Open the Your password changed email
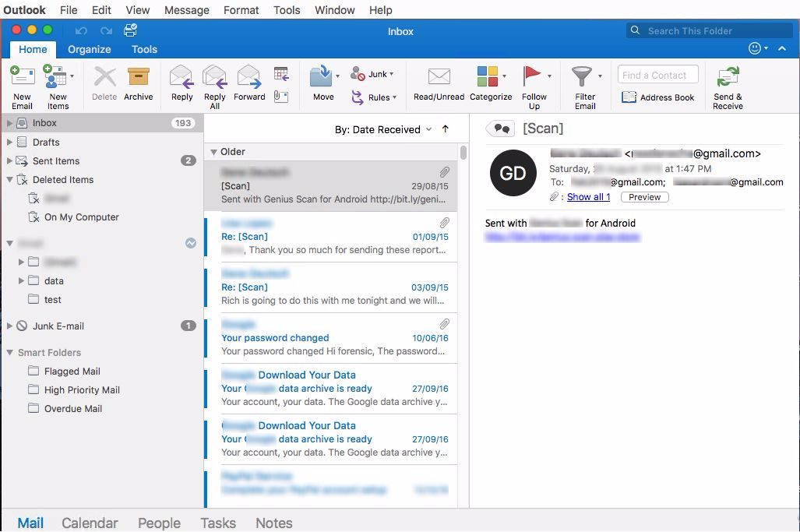 [332, 338]
